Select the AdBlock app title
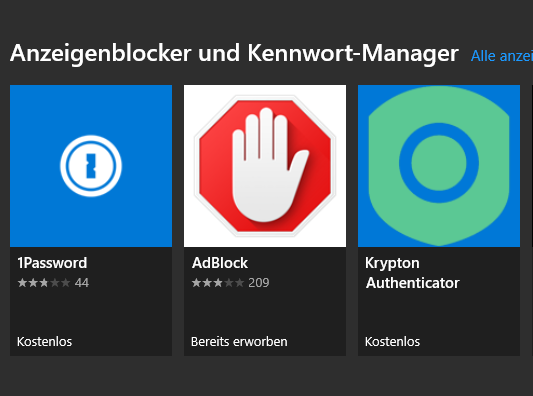Screen dimensions: 533x396 tap(220, 263)
